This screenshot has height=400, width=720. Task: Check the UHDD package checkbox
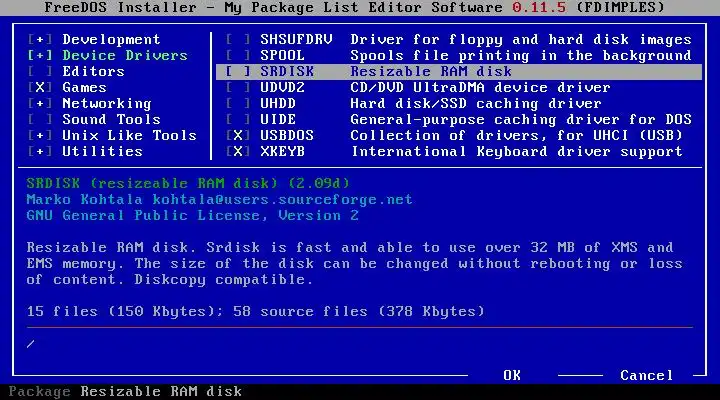coord(238,104)
